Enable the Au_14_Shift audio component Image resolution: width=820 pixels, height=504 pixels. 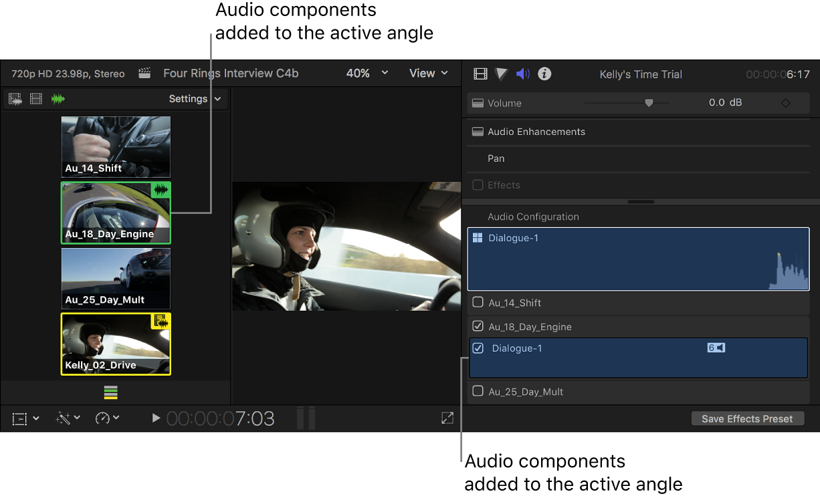tap(478, 303)
